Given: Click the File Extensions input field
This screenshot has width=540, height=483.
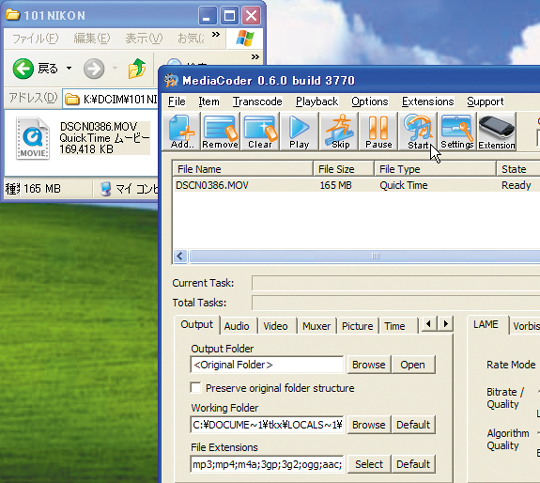Looking at the screenshot, I should click(x=267, y=464).
